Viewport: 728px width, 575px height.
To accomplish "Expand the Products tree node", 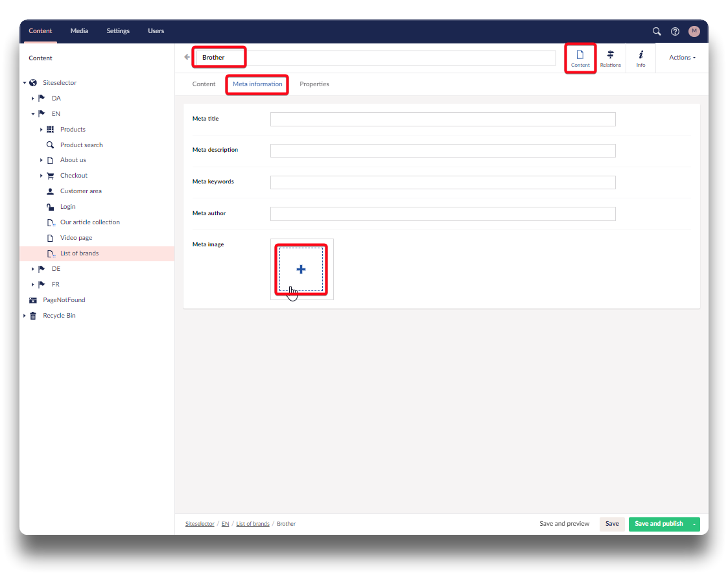I will [x=41, y=130].
